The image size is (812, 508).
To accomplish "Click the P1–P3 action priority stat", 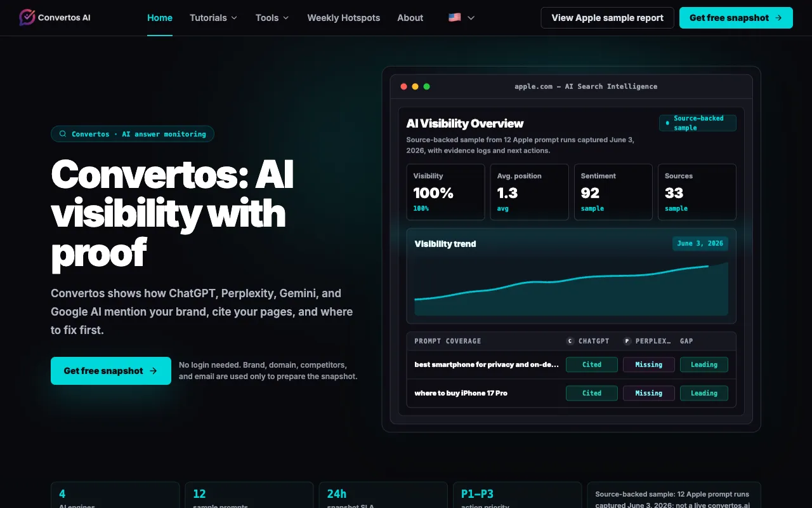I will [517, 495].
